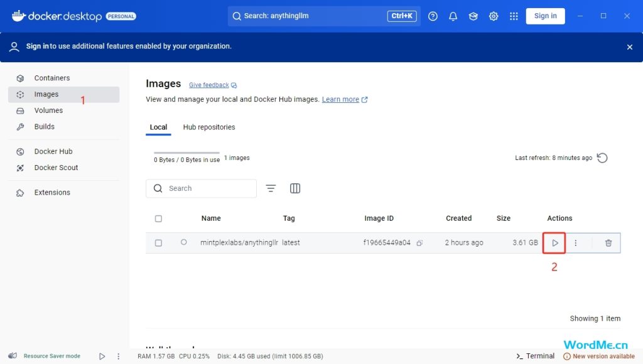The height and width of the screenshot is (364, 643).
Task: Open the notifications bell
Action: pos(453,16)
